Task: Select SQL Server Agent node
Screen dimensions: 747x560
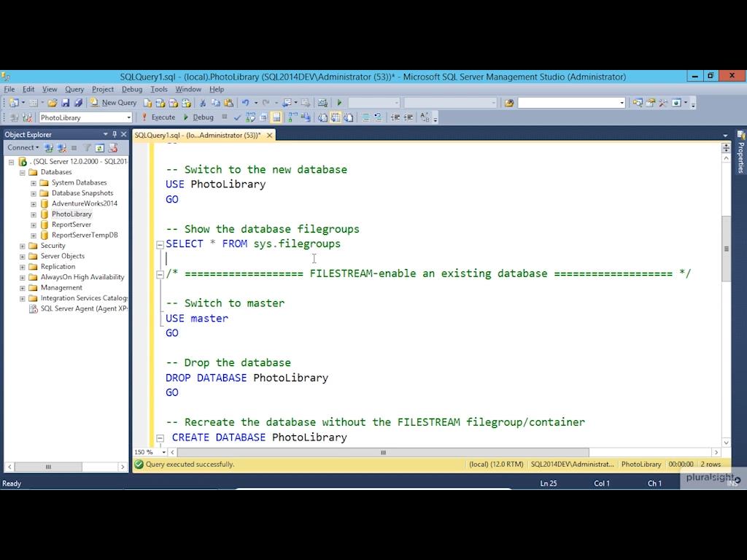Action: pyautogui.click(x=83, y=308)
